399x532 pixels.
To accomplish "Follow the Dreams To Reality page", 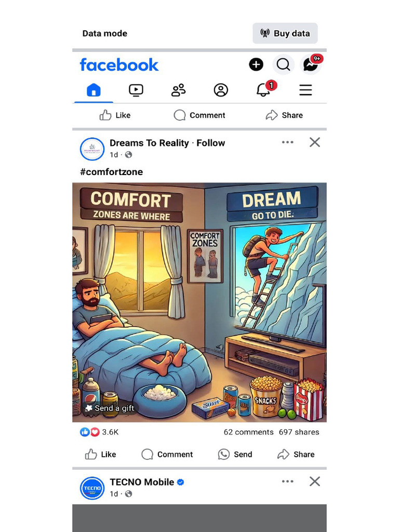I will 211,143.
